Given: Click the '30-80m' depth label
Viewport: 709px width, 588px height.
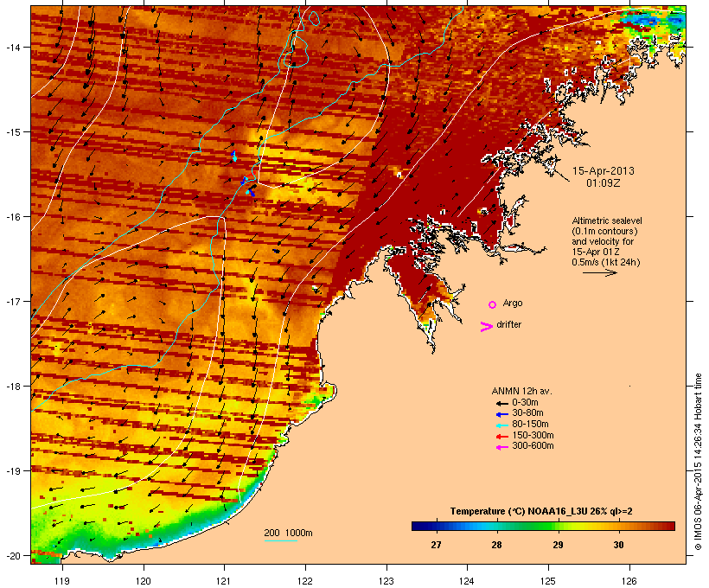Looking at the screenshot, I should pyautogui.click(x=527, y=413).
